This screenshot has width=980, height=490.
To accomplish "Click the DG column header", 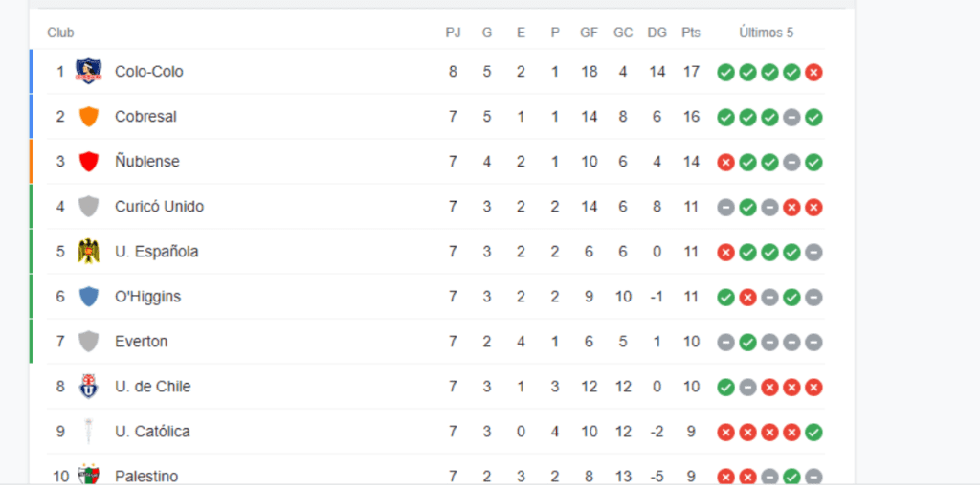I will coord(657,33).
